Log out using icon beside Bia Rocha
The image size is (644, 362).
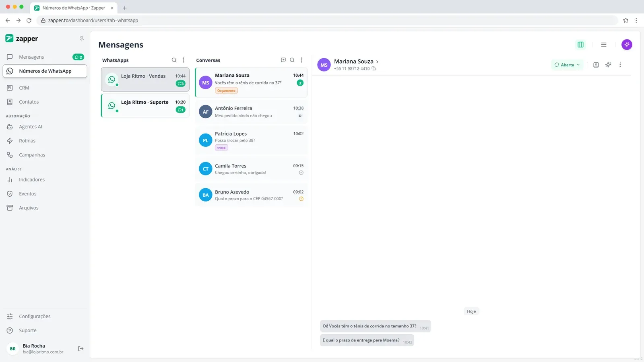81,349
